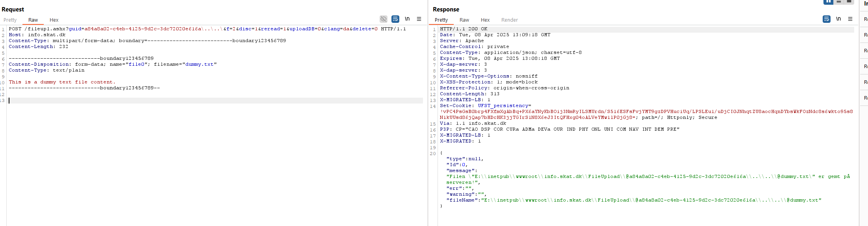Switch Response view to the Raw tab

pos(464,20)
